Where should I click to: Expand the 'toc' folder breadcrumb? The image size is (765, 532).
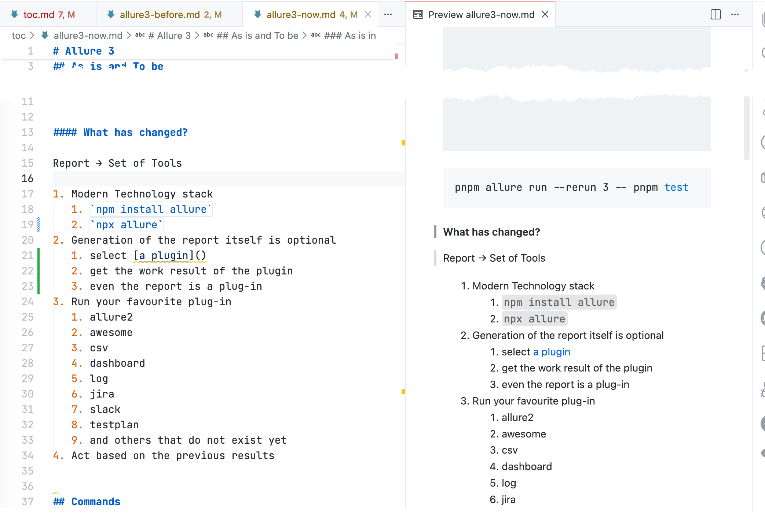[x=19, y=36]
